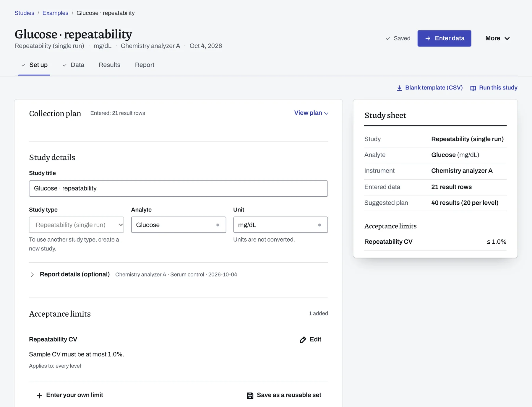This screenshot has width=532, height=407.
Task: Click into the Study title input field
Action: (179, 188)
